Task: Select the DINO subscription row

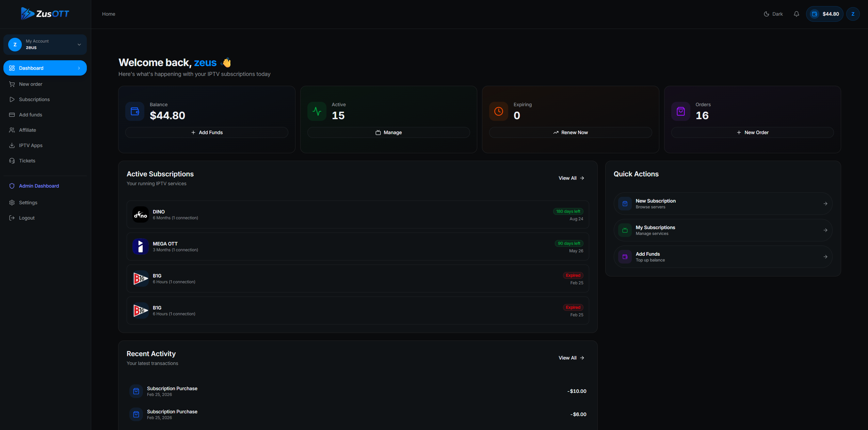Action: click(357, 214)
